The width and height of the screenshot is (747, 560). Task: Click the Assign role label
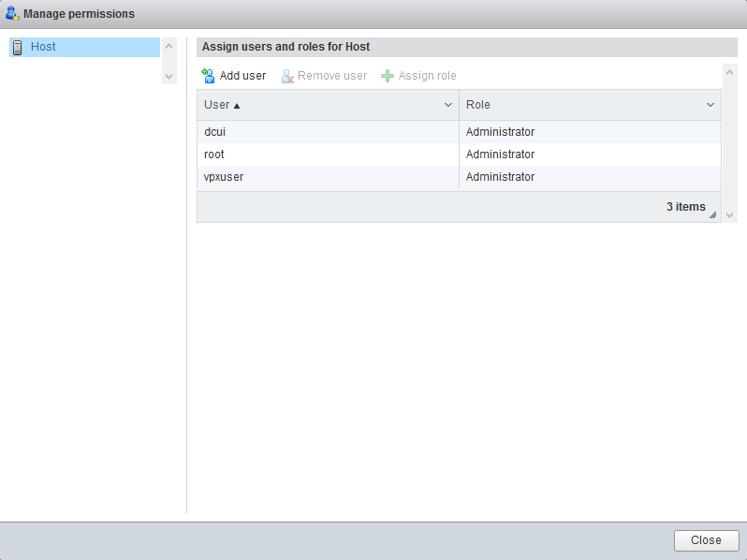[428, 76]
